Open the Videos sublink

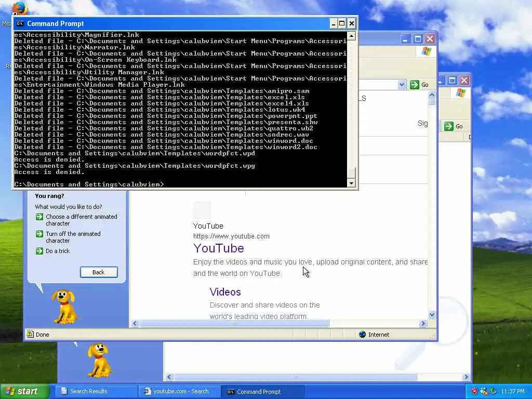pos(225,292)
